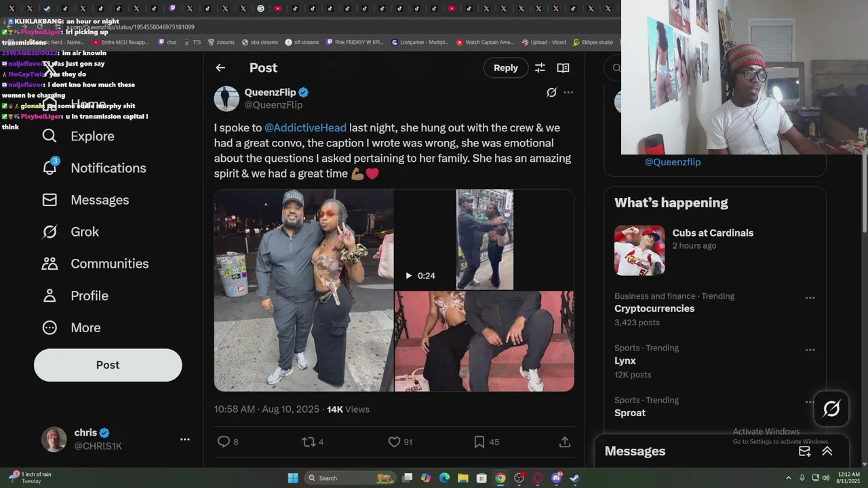Screen dimensions: 868x488
Task: Open weather widget '1 inch of rain'
Action: point(31,478)
